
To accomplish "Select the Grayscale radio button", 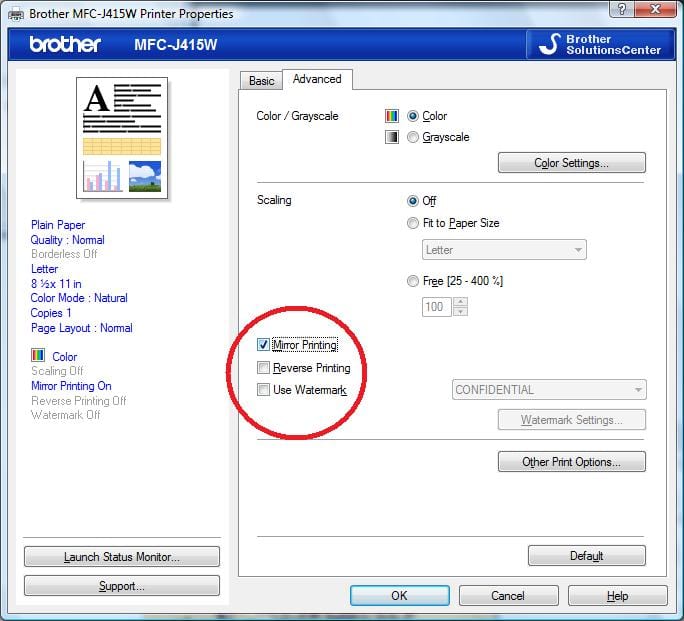I will pyautogui.click(x=412, y=137).
